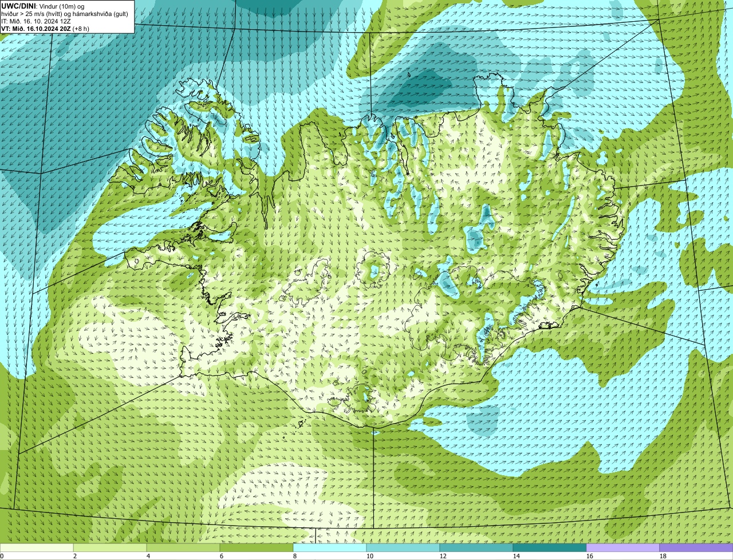Click the legend scale label "0"
The image size is (733, 560).
coord(2,556)
